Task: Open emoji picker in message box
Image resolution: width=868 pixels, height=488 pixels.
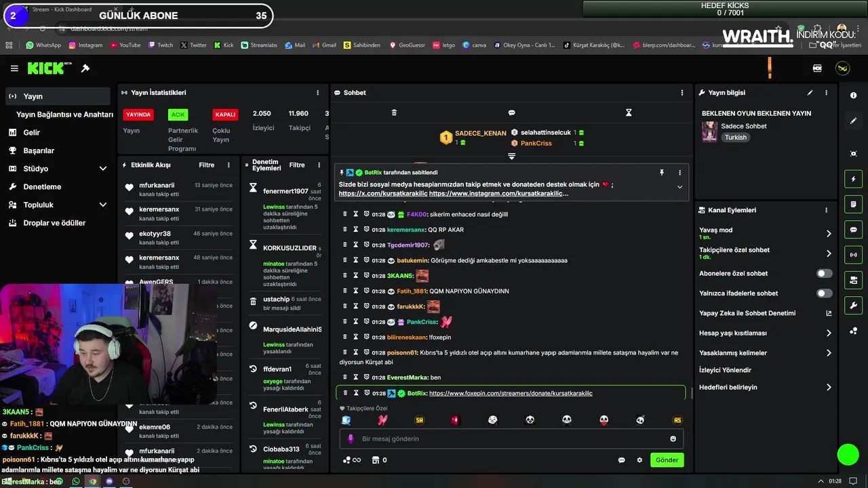Action: [x=673, y=439]
